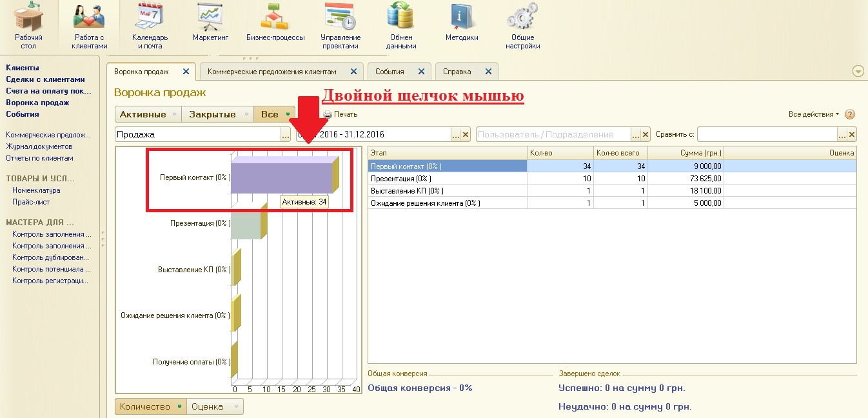The height and width of the screenshot is (418, 868).
Task: Open Сделки с клиентами link in sidebar
Action: pyautogui.click(x=45, y=79)
